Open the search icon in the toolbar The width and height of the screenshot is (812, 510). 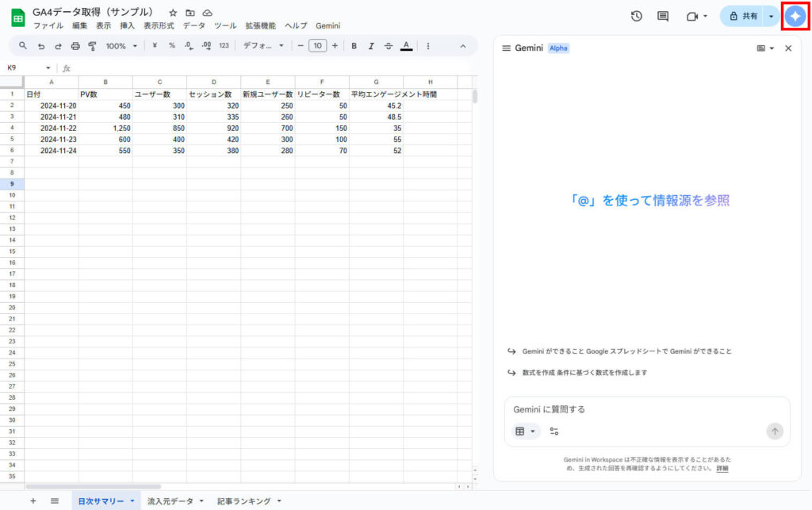click(23, 45)
